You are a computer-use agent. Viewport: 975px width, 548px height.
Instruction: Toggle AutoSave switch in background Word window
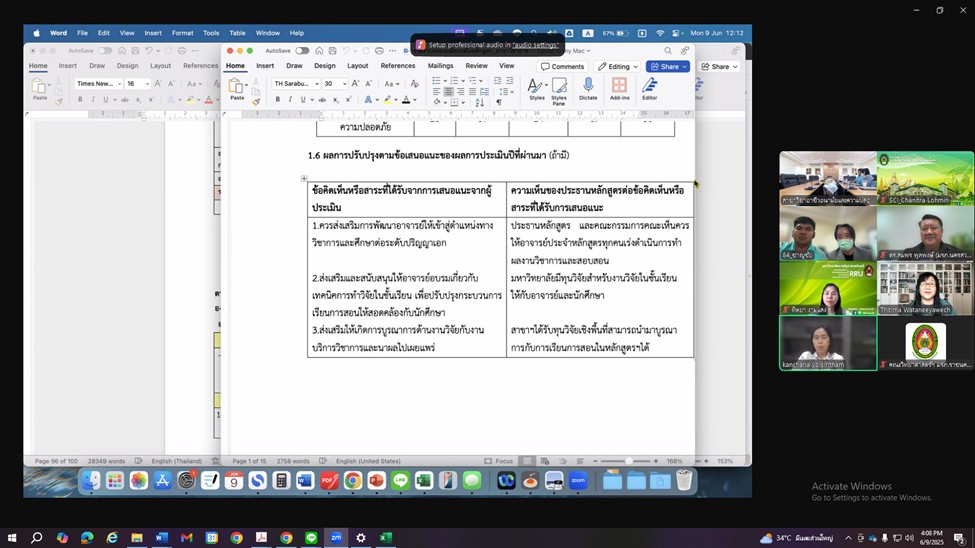click(104, 50)
